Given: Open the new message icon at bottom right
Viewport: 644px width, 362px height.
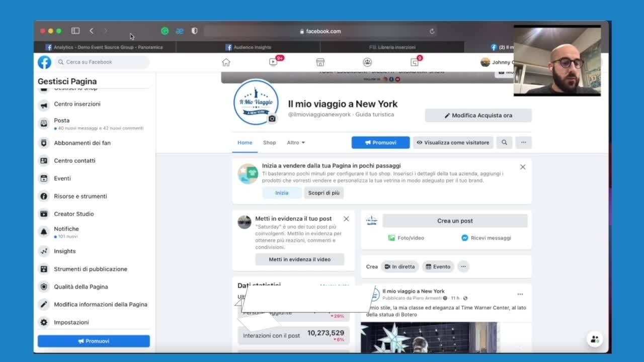Looking at the screenshot, I should click(x=595, y=339).
